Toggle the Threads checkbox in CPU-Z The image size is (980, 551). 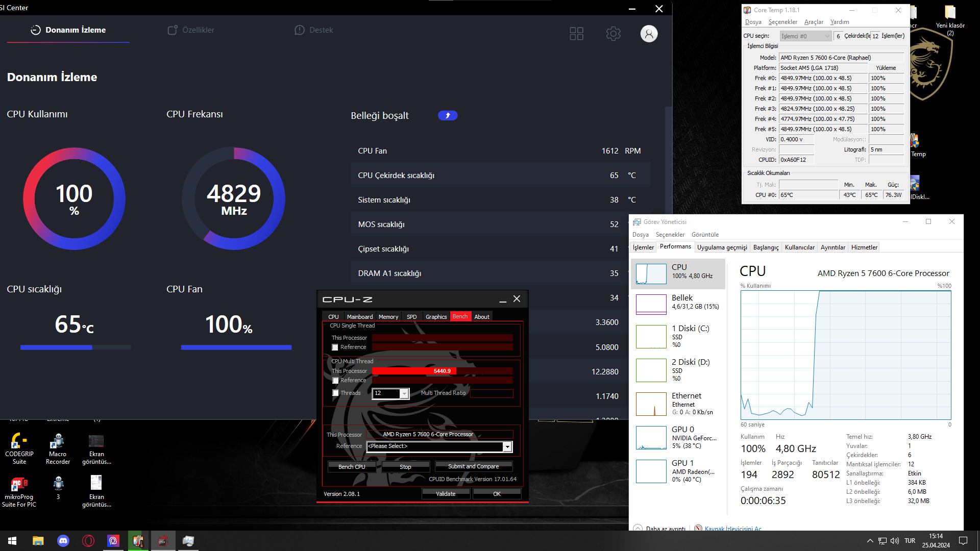click(x=335, y=393)
